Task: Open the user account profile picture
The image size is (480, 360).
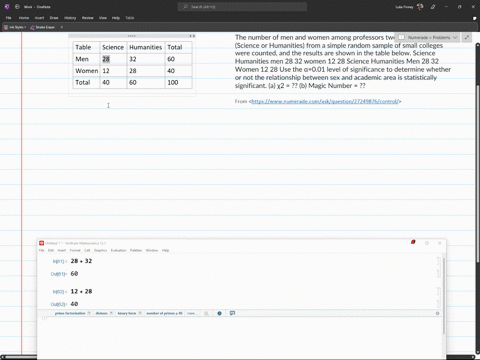Action: (420, 7)
